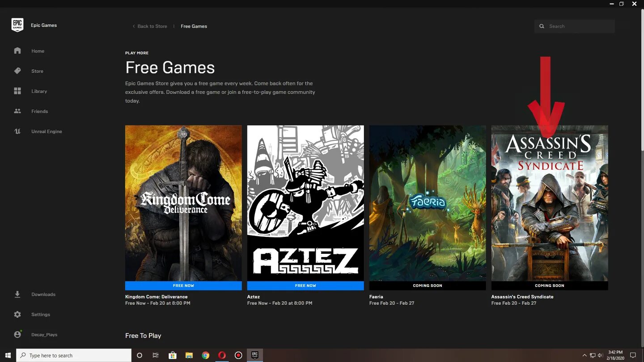Open the Faeria cover art
Screen dimensions: 644x362
pyautogui.click(x=428, y=203)
